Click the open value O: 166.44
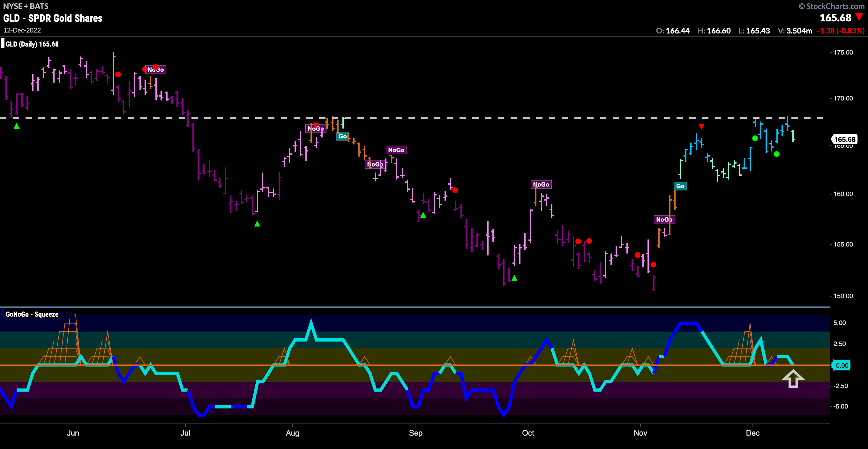The width and height of the screenshot is (868, 449). (673, 31)
